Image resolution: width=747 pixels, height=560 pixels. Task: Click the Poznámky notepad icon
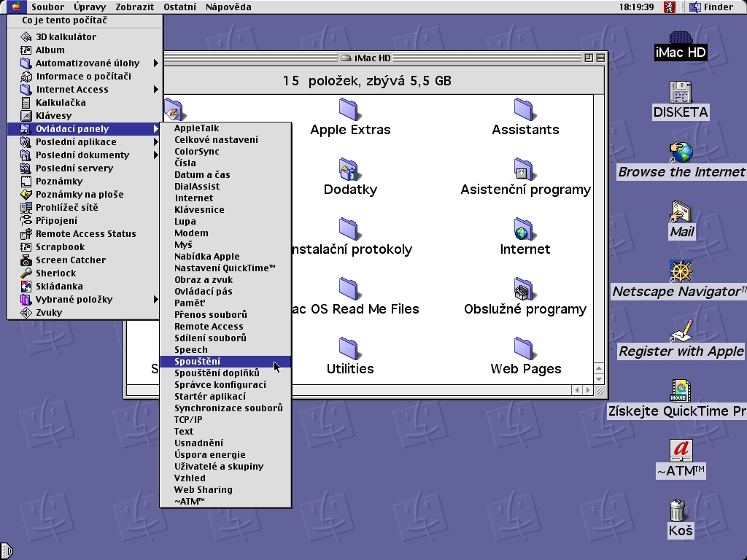(26, 182)
